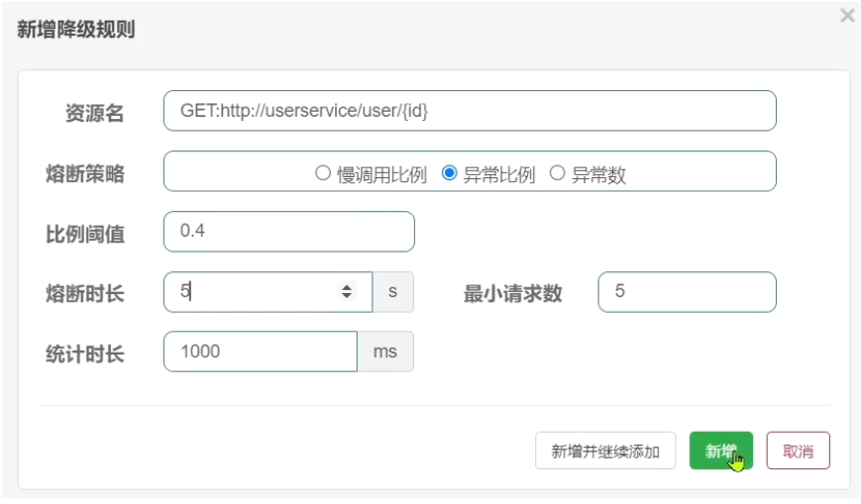Cancel using the 取消 button

[798, 452]
